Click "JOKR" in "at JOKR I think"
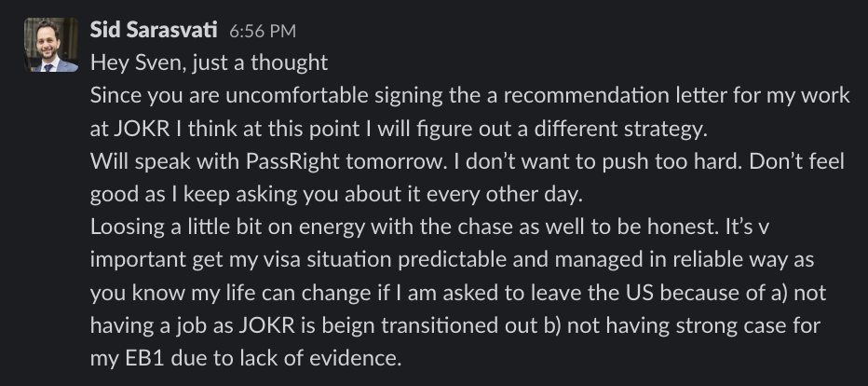The width and height of the screenshot is (868, 386). [x=138, y=128]
